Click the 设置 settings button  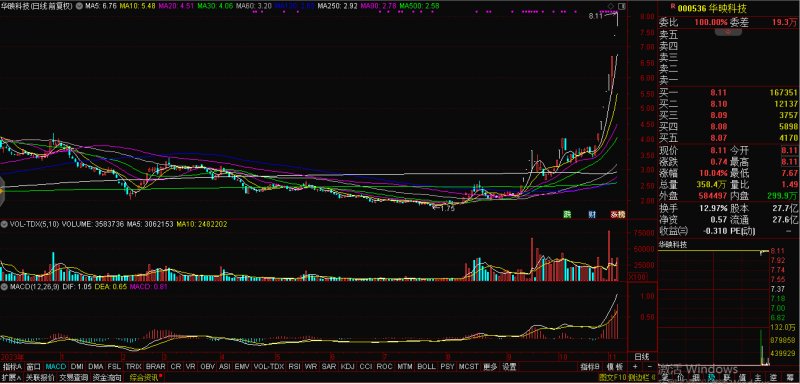509,367
